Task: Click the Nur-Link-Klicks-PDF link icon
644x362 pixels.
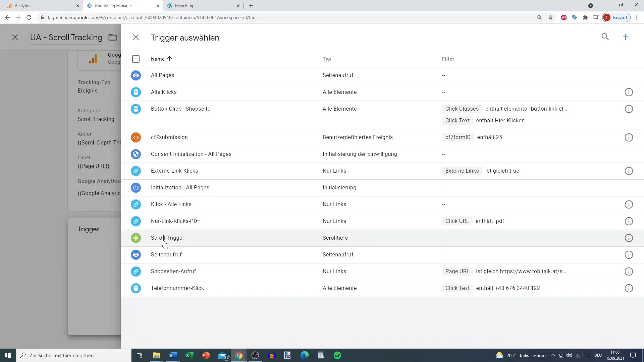Action: click(136, 221)
